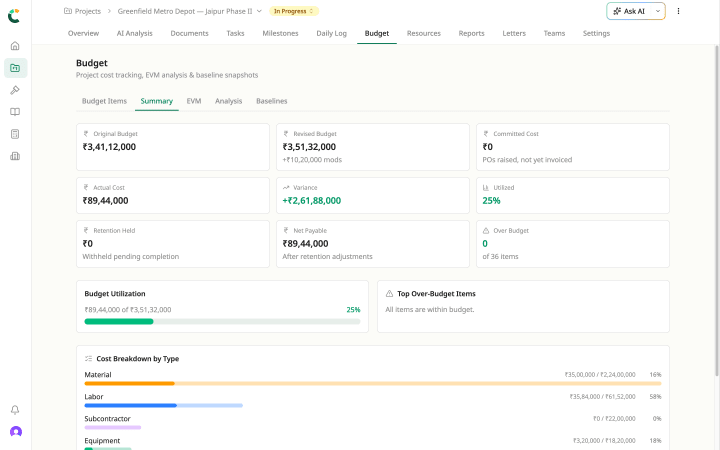The height and width of the screenshot is (450, 720).
Task: Click the +₹10,20,000 mods text
Action: [312, 160]
